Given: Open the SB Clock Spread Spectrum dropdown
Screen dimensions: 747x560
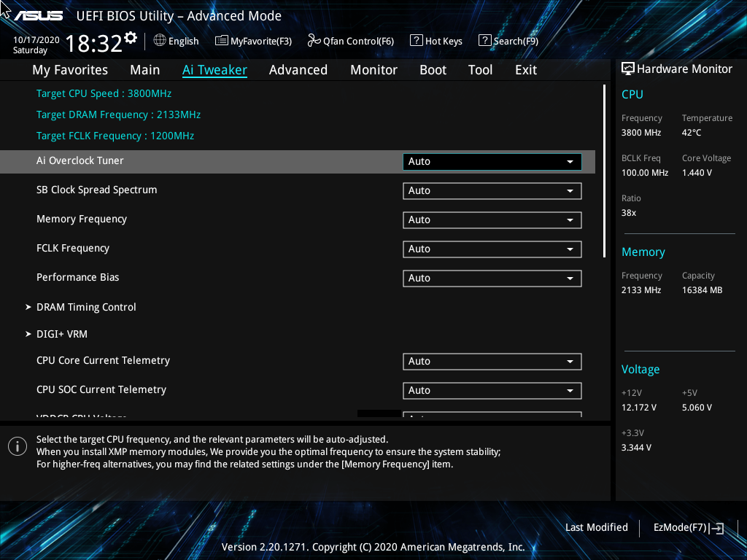Looking at the screenshot, I should (x=492, y=191).
